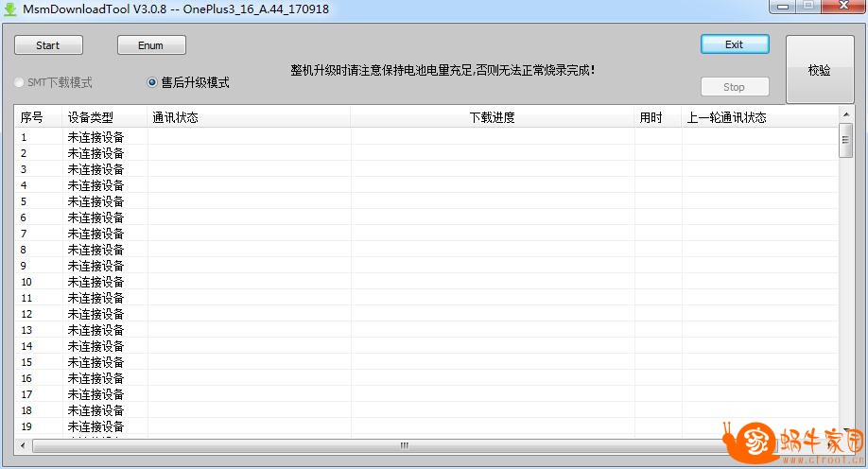Select row 19 未连接设备

(426, 426)
